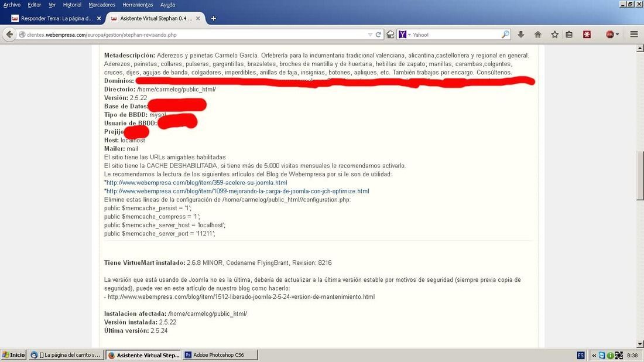Close the Asistente Virtual Stephan tab
Image resolution: width=644 pixels, height=362 pixels.
pyautogui.click(x=198, y=19)
